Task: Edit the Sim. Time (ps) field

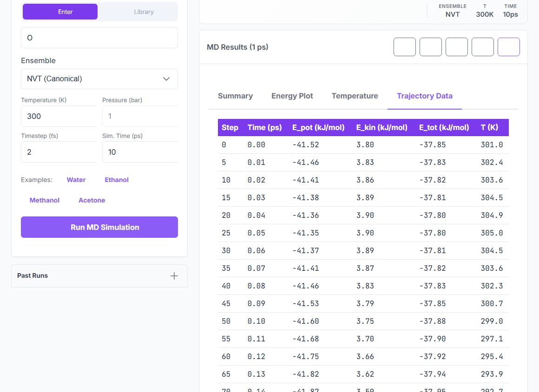Action: (x=140, y=152)
